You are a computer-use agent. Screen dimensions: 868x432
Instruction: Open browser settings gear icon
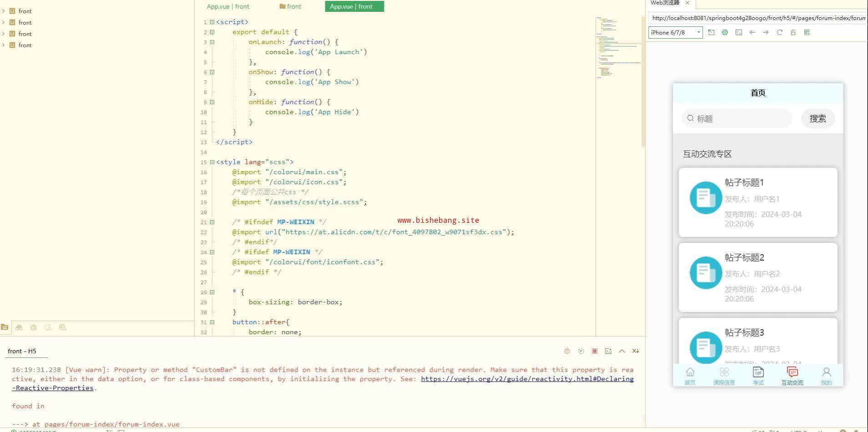click(x=725, y=32)
